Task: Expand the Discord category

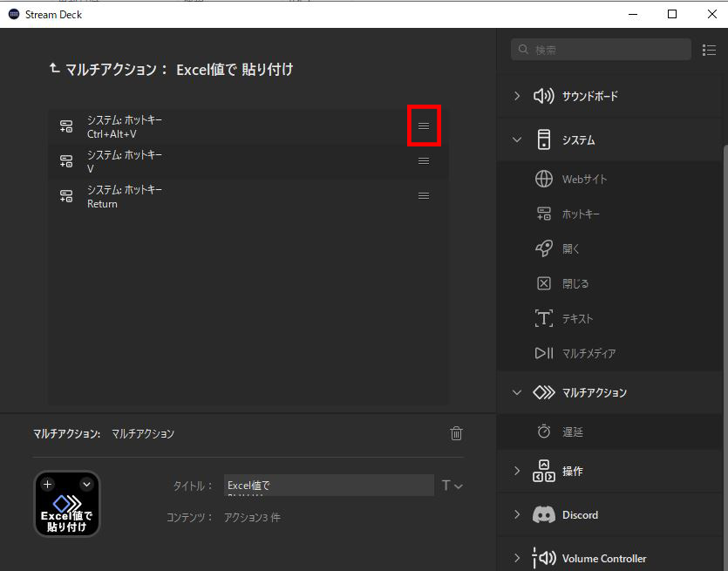Action: 517,515
